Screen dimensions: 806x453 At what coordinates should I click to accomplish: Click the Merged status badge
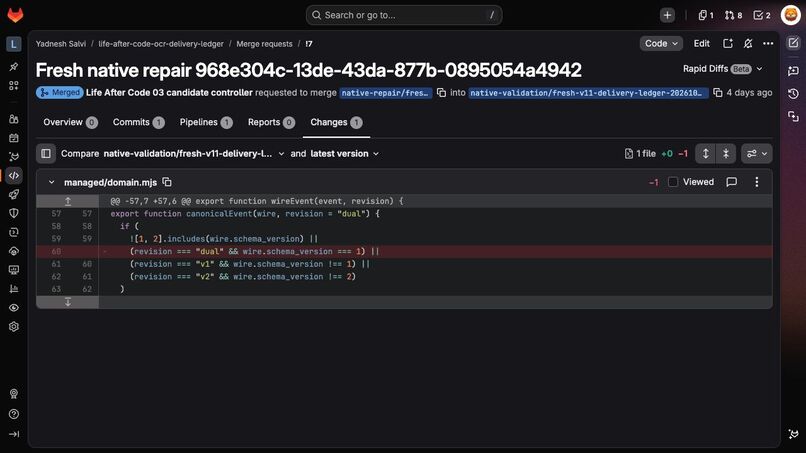tap(60, 93)
